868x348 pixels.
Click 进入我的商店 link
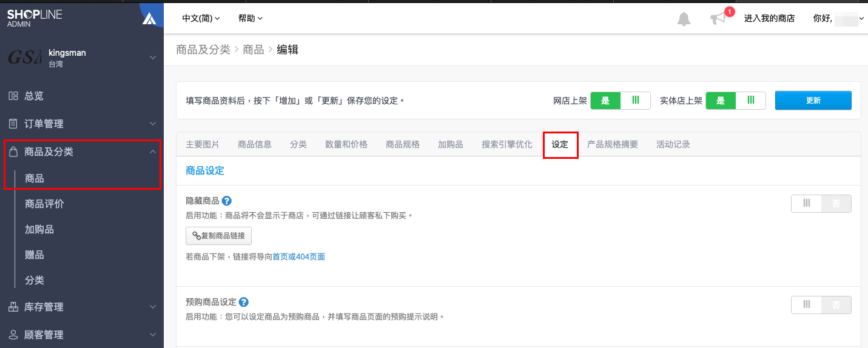(770, 18)
